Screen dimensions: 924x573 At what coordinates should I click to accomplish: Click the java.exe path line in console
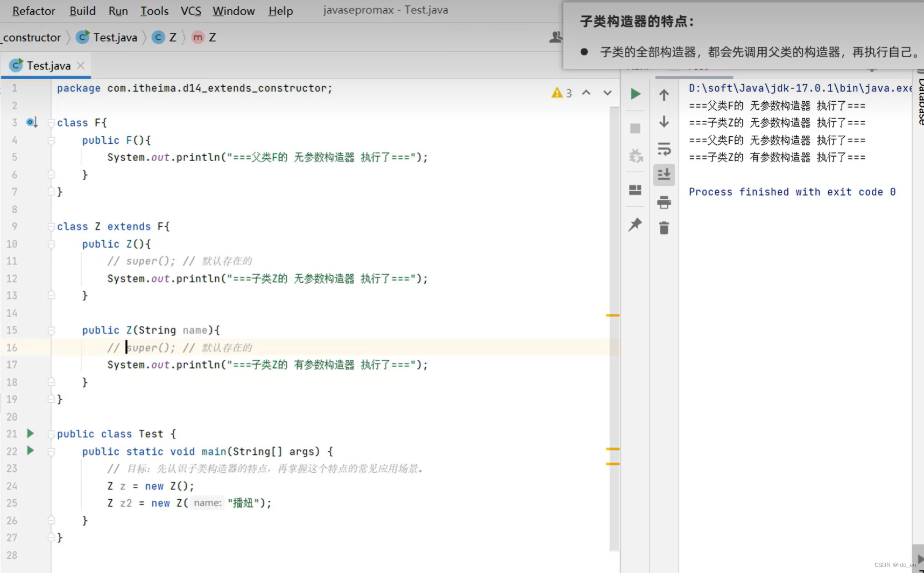(x=801, y=88)
